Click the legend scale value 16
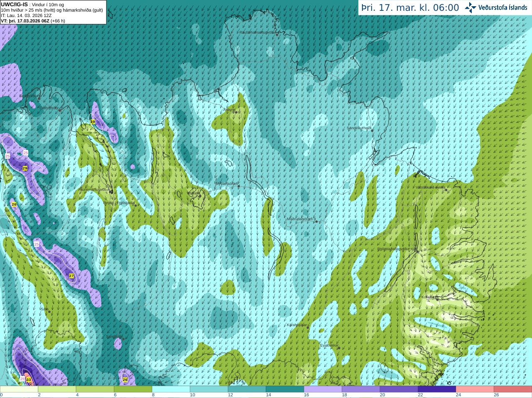Viewport: 532px width, 398px height. tap(306, 395)
